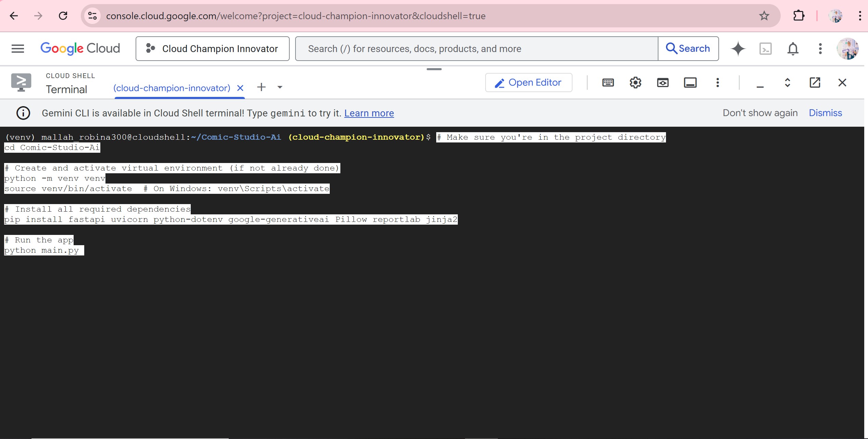Focus the resources search field
The width and height of the screenshot is (868, 439).
tap(476, 49)
